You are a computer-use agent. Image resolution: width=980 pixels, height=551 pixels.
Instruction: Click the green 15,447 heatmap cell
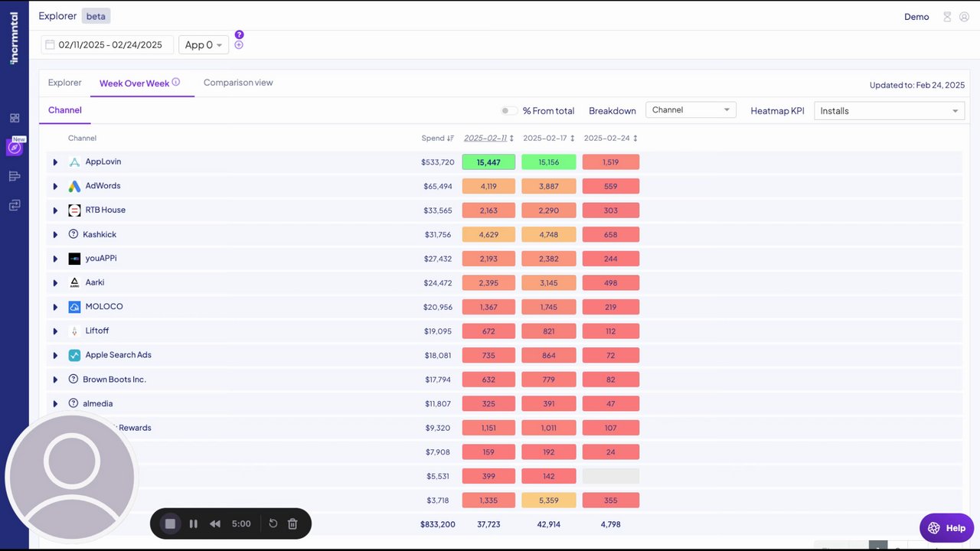[x=488, y=162]
